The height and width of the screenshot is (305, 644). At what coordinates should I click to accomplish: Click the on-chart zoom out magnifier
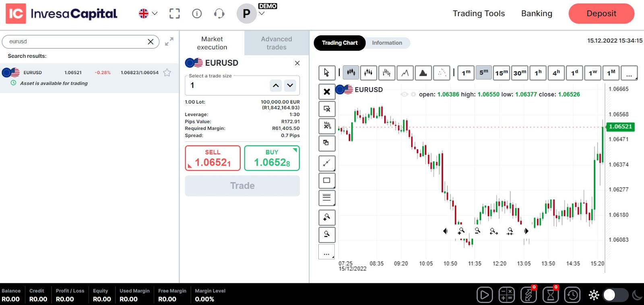[x=477, y=231]
